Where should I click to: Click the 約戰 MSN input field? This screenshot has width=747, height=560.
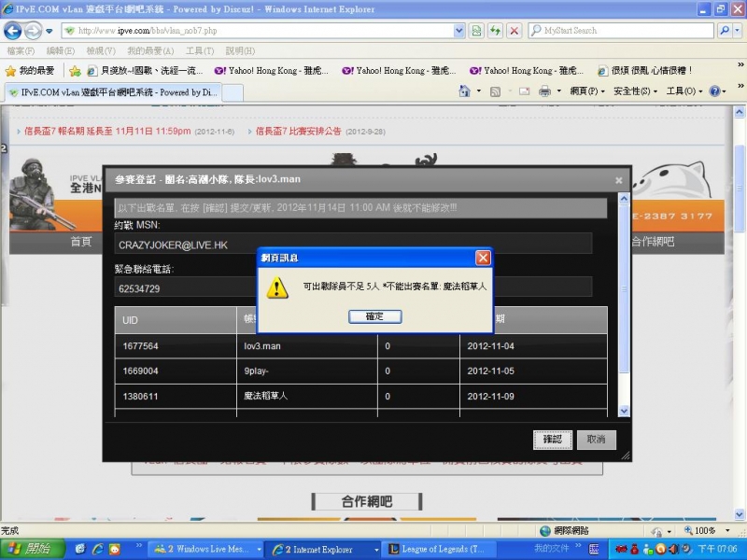tap(353, 245)
